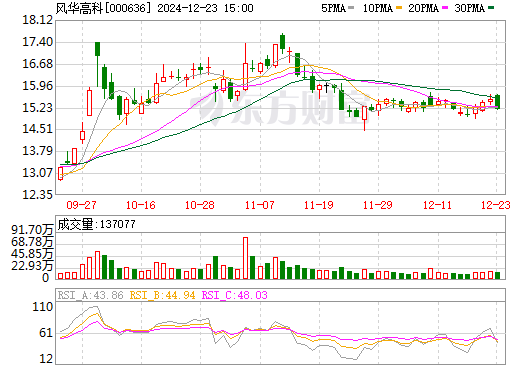Click the 10PMA legend label

coord(377,8)
